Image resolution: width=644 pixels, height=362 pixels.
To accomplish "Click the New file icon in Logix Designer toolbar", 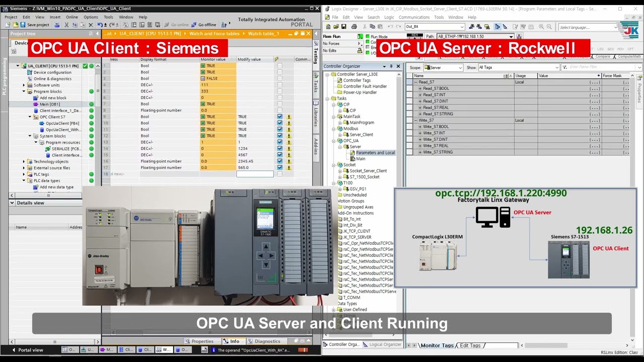I will (329, 27).
